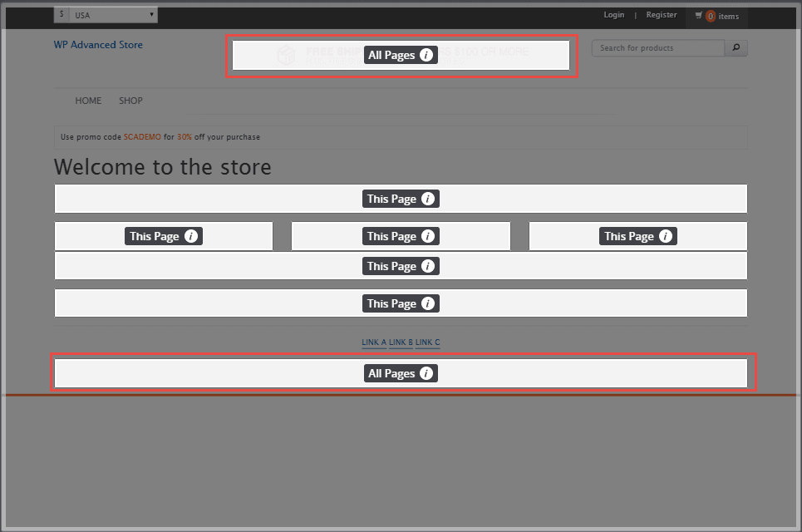This screenshot has width=802, height=532.
Task: Open the SHOP menu item
Action: coord(130,101)
